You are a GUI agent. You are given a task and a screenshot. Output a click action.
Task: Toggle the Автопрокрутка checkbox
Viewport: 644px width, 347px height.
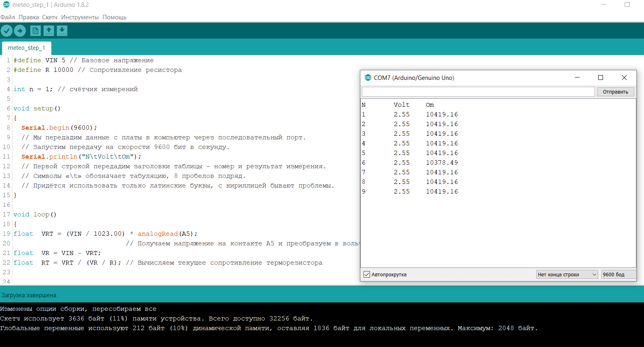click(x=366, y=274)
